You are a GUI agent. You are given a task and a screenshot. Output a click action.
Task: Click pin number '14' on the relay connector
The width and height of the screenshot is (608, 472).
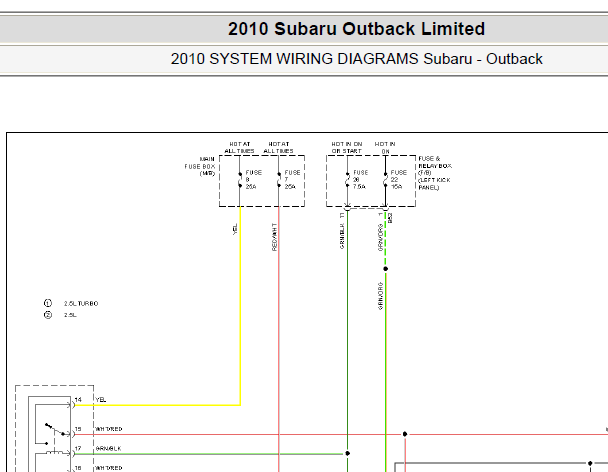tap(78, 399)
